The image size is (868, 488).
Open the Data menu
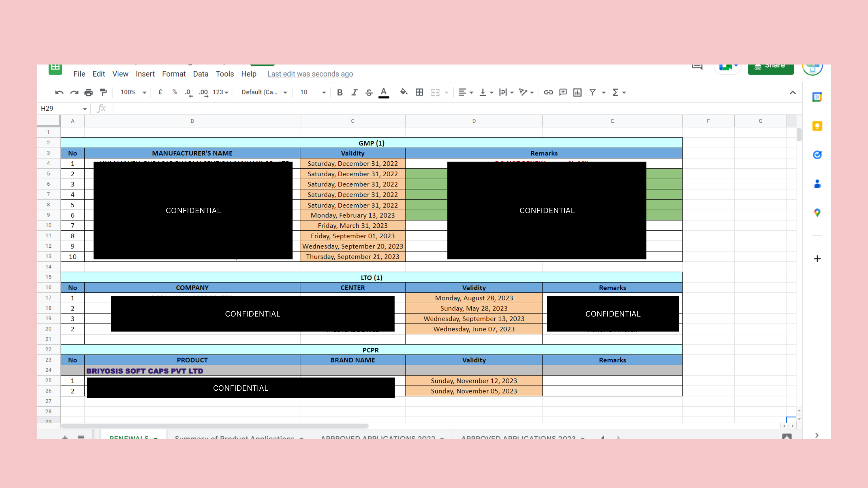200,74
